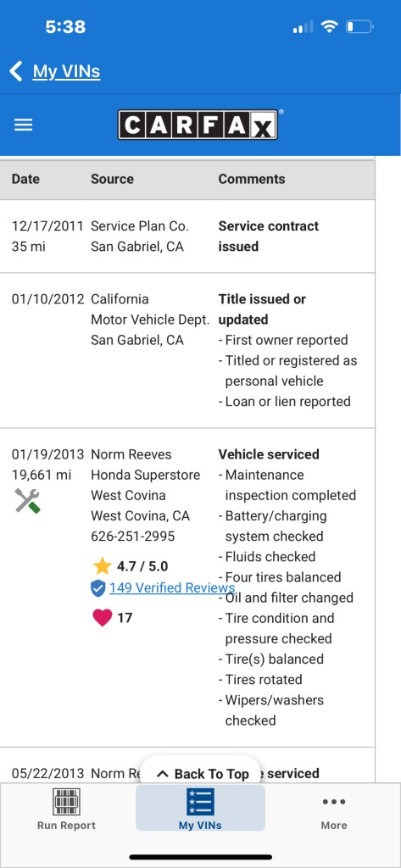Tap the pink heart favorites icon
This screenshot has width=401, height=868.
[103, 617]
